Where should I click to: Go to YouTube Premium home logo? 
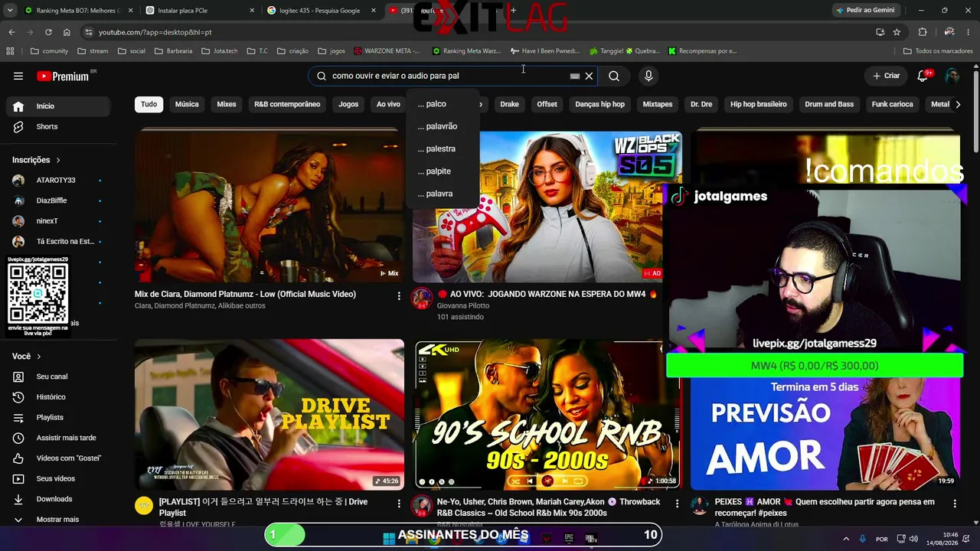63,76
